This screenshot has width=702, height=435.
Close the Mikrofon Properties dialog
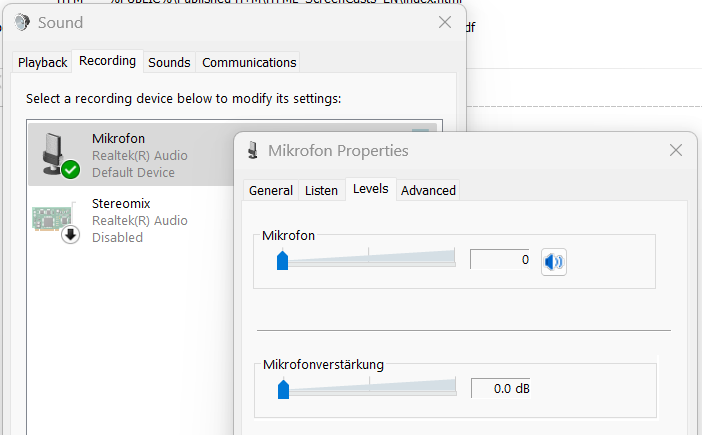click(677, 150)
